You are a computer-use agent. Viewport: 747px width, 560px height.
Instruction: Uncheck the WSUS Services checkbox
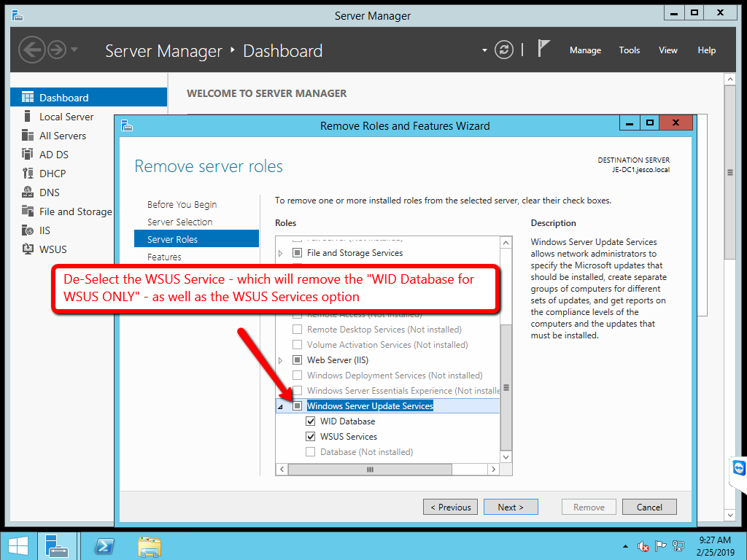click(x=310, y=436)
